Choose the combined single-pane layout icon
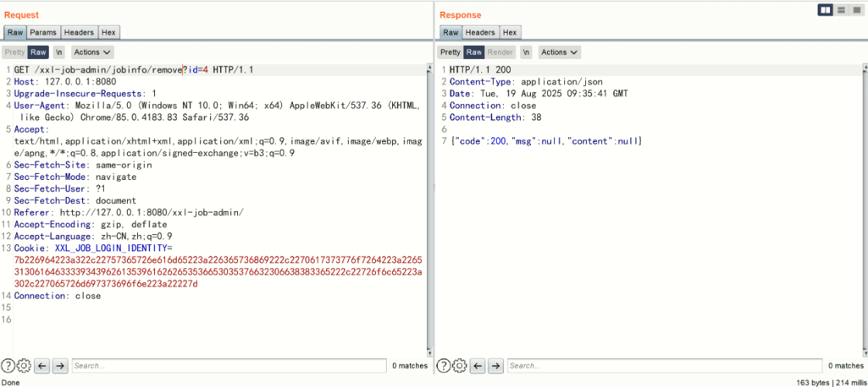868x387 pixels. (856, 10)
